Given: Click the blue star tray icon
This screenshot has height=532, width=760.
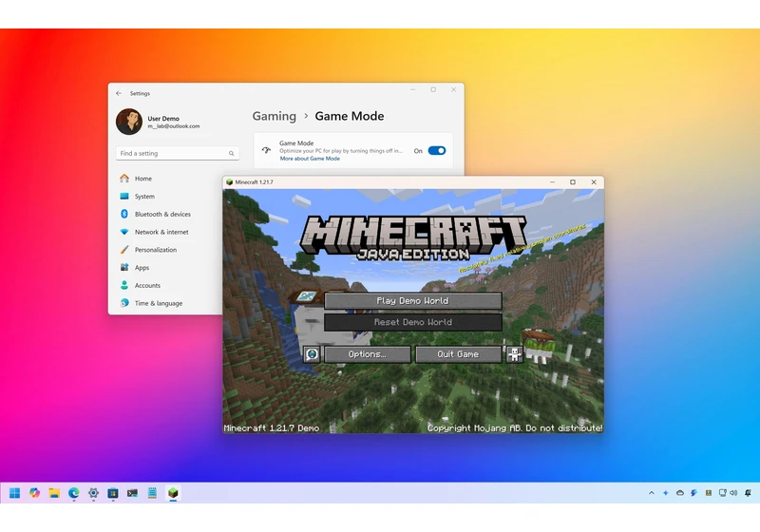Looking at the screenshot, I should pyautogui.click(x=666, y=493).
